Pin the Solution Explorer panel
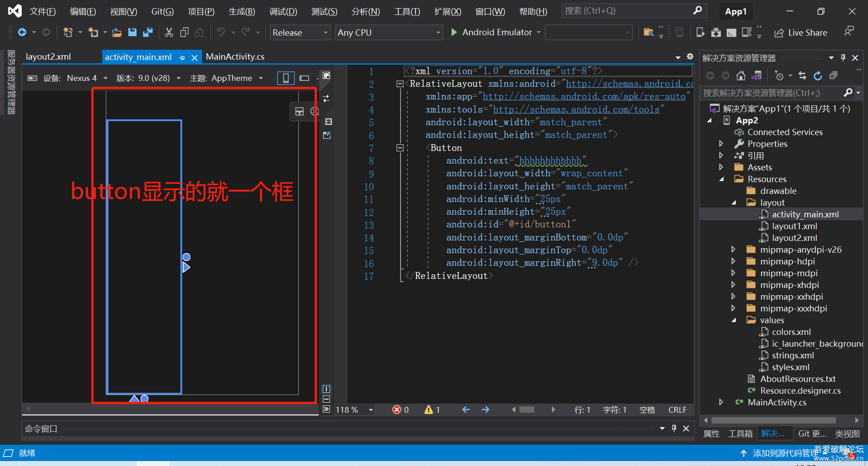The height and width of the screenshot is (466, 868). pyautogui.click(x=843, y=58)
